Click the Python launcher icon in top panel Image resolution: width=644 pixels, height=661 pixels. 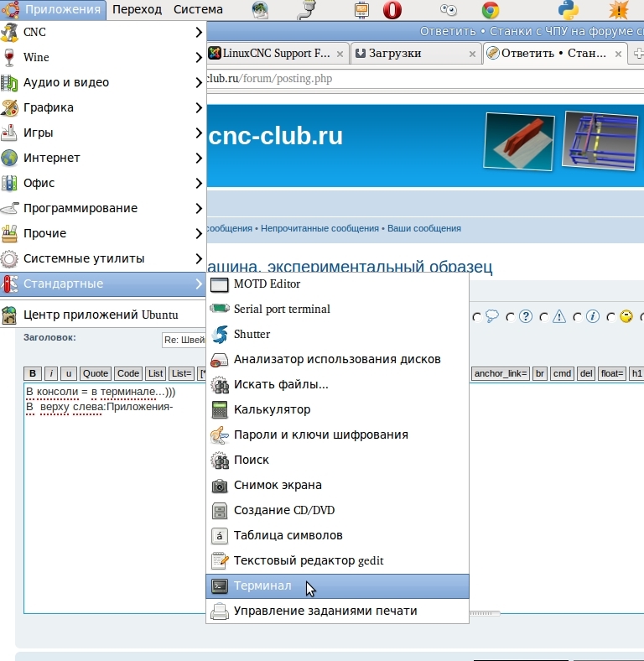569,10
